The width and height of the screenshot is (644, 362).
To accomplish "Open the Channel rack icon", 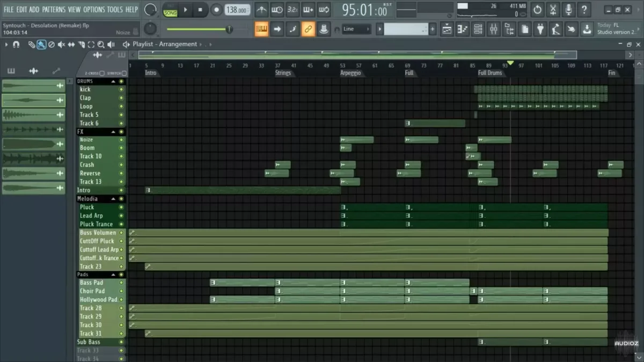I will [478, 29].
